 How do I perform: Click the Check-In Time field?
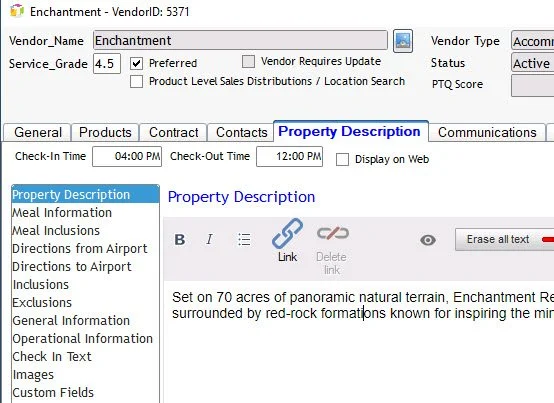click(x=127, y=156)
